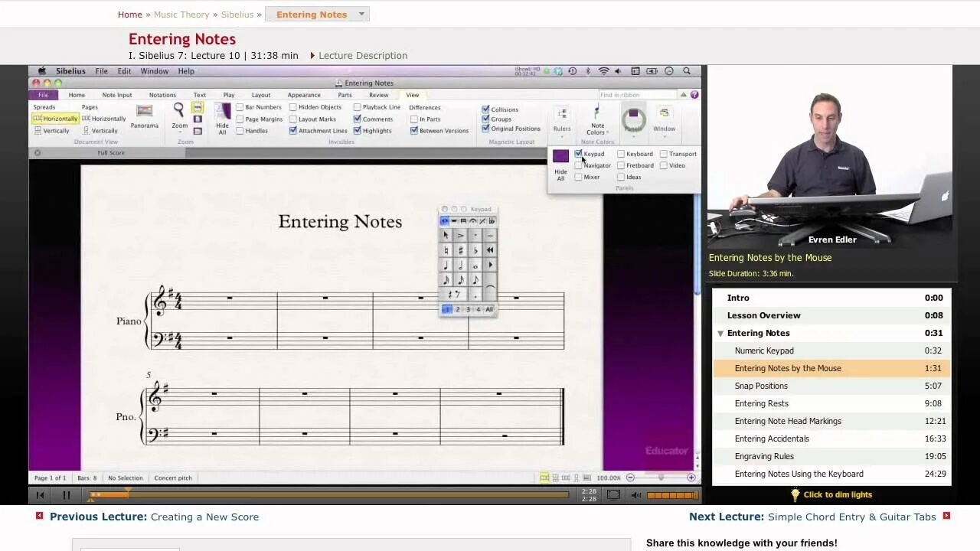The height and width of the screenshot is (551, 980).
Task: Collapse the Entering Notes section in lesson list
Action: (x=720, y=334)
